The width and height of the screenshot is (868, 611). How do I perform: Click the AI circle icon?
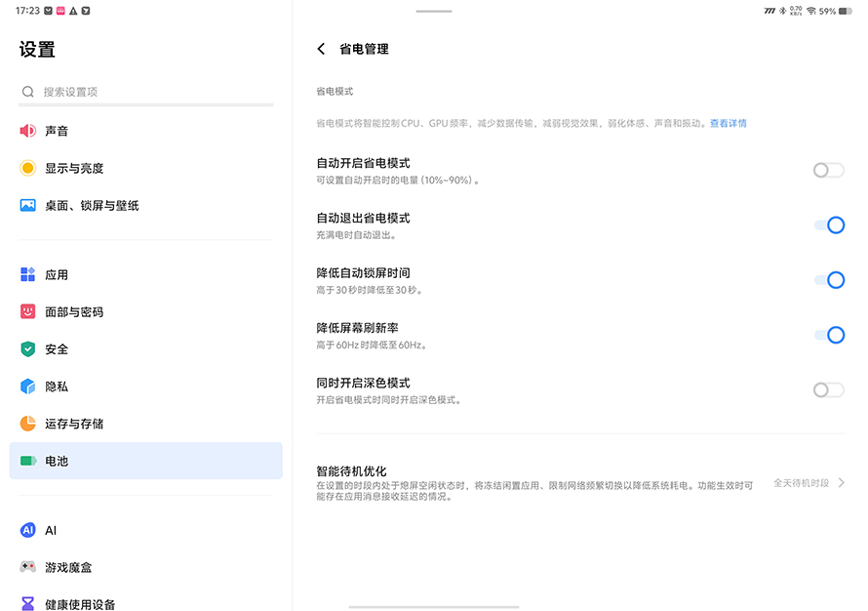point(27,530)
